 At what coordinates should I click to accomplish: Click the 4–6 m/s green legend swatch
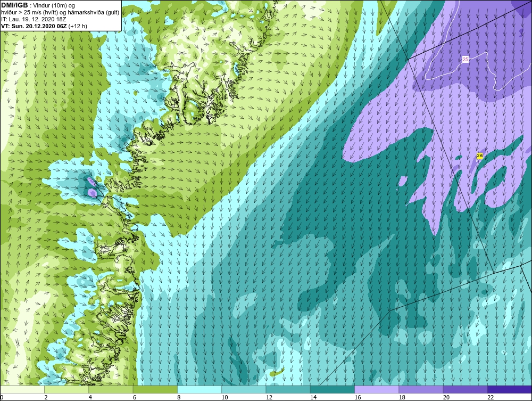[x=111, y=389]
